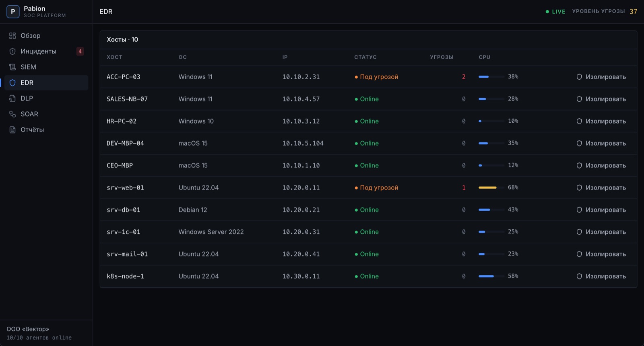Screen dimensions: 644x346
Task: Click the Отчёты document icon
Action: click(x=12, y=130)
